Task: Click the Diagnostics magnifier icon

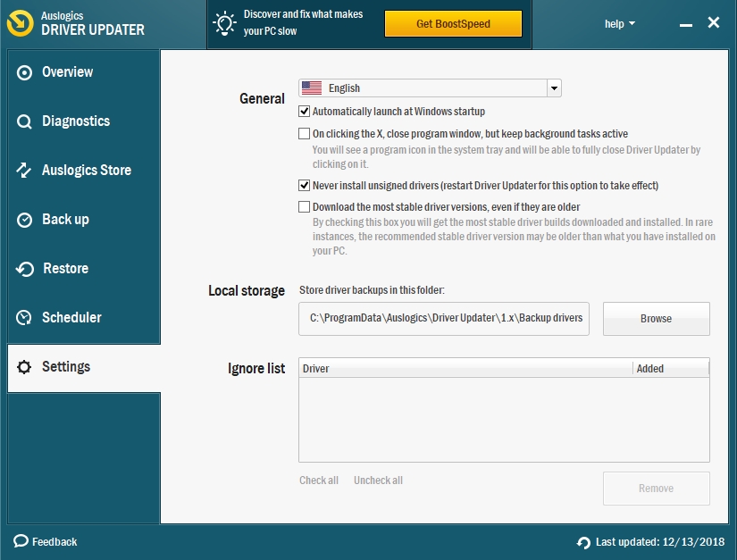Action: point(25,121)
